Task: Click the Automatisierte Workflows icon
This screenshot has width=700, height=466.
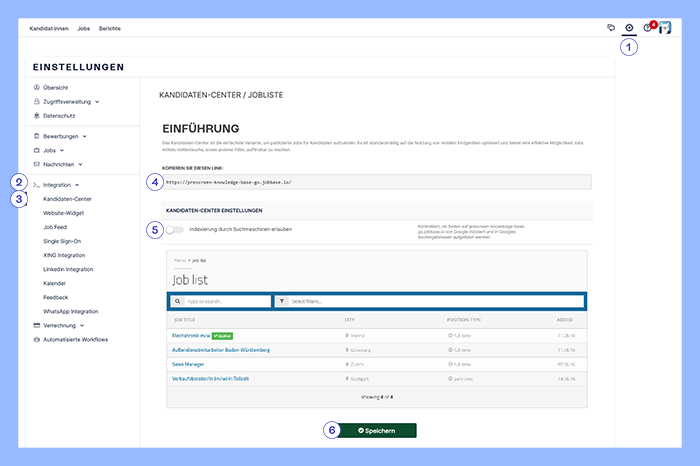Action: coord(37,340)
